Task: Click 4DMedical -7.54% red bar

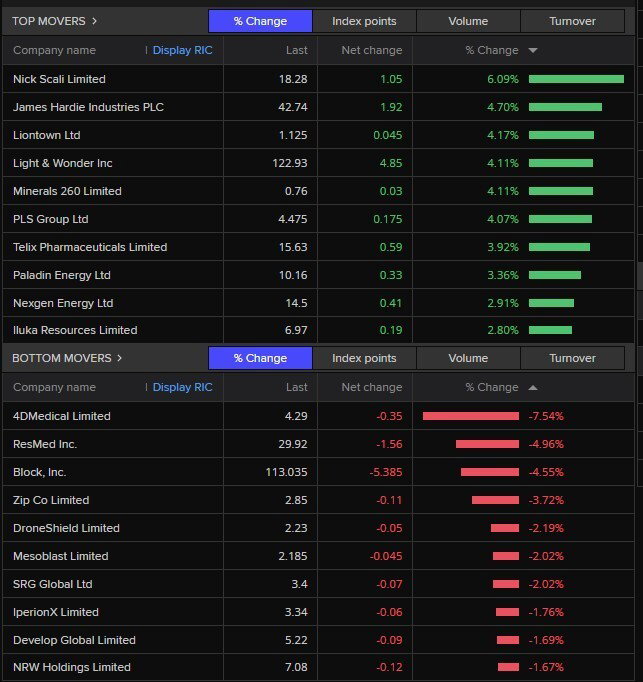Action: (x=471, y=416)
